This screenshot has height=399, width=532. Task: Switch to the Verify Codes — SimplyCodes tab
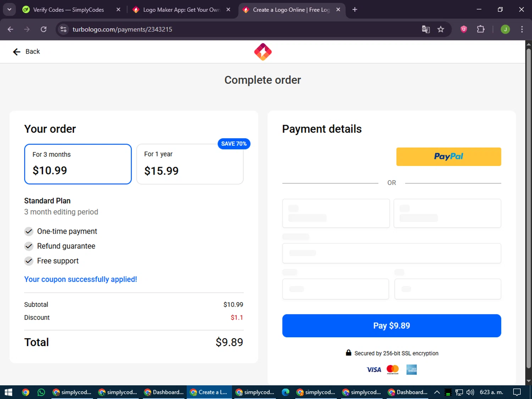68,10
